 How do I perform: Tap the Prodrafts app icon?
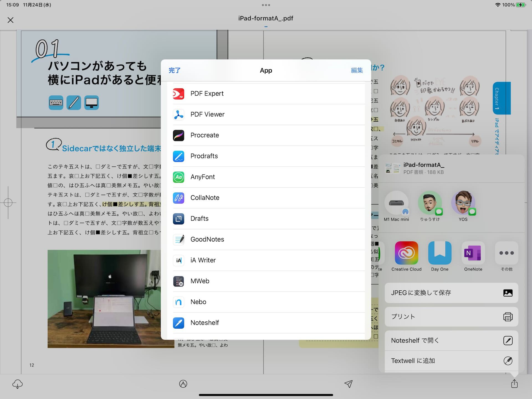pyautogui.click(x=178, y=156)
